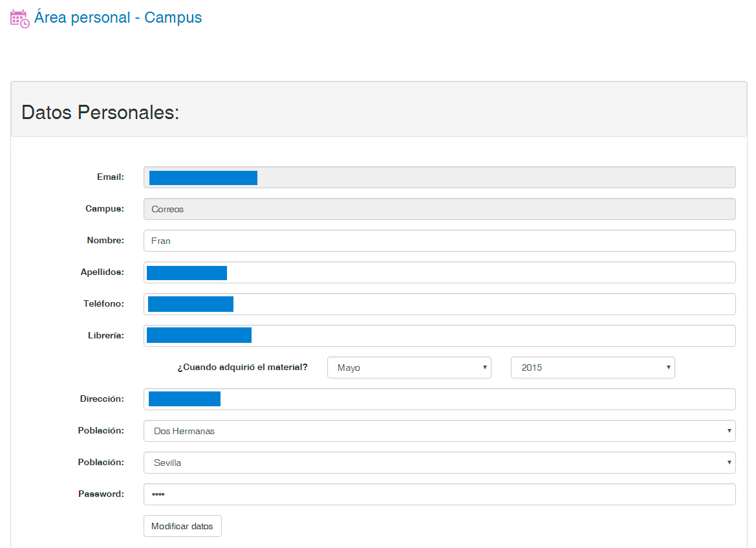Focus the Password field
The image size is (756, 548).
439,494
